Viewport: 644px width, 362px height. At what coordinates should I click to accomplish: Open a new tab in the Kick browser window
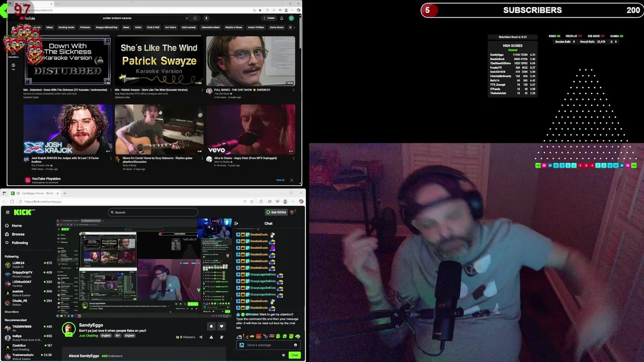click(64, 193)
